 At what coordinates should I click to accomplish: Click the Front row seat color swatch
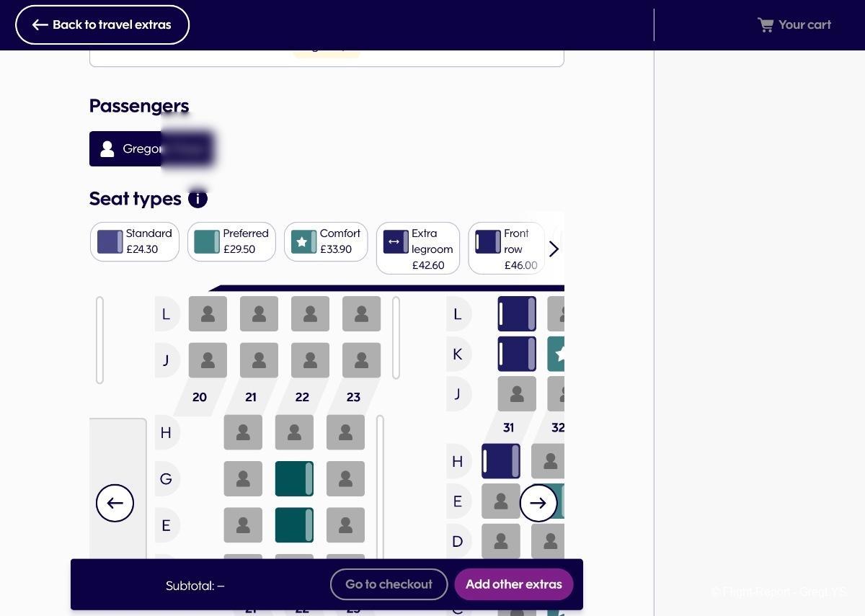pos(488,242)
